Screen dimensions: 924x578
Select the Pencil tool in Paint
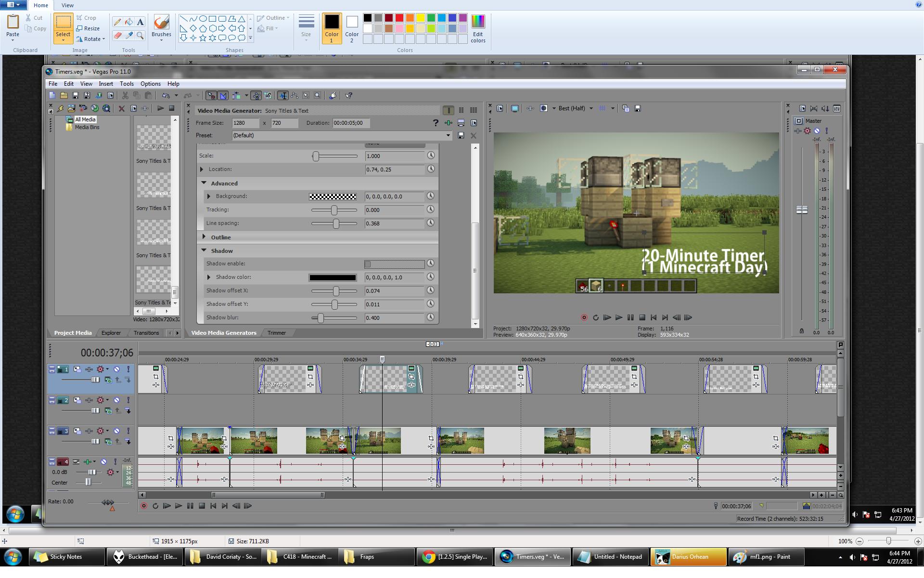click(x=117, y=22)
